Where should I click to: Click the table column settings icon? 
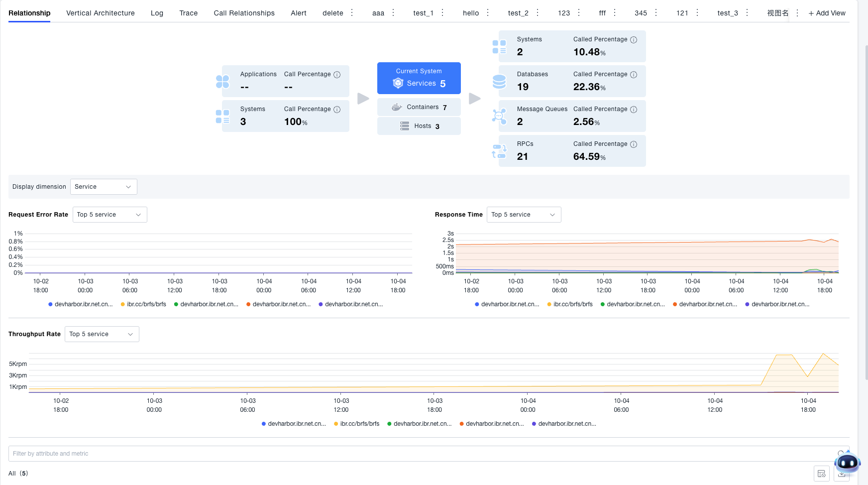[821, 474]
